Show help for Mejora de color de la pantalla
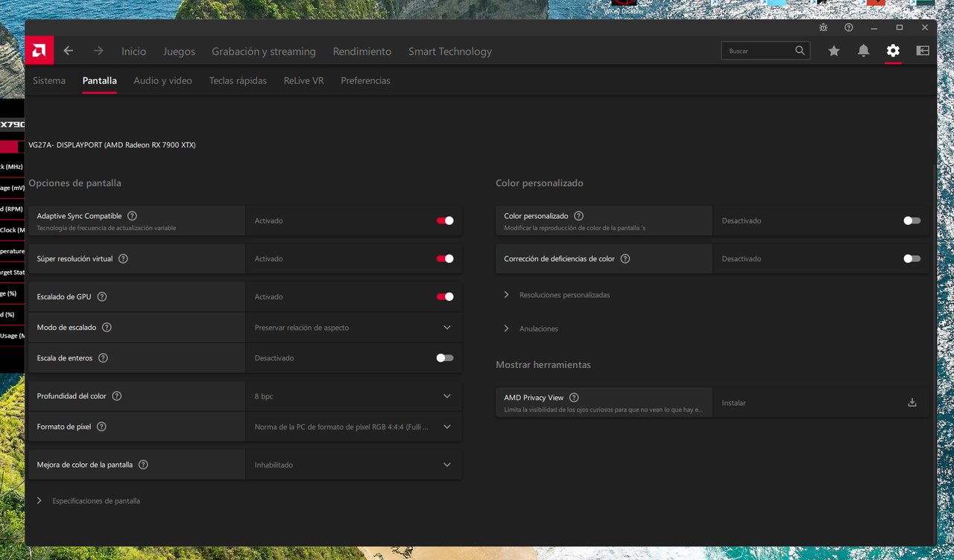The height and width of the screenshot is (560, 954). 143,465
